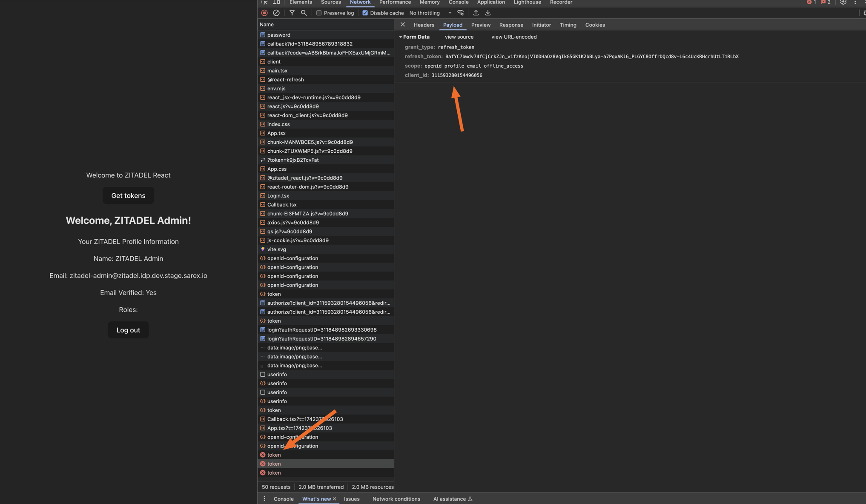Show the Preview tab

[481, 25]
